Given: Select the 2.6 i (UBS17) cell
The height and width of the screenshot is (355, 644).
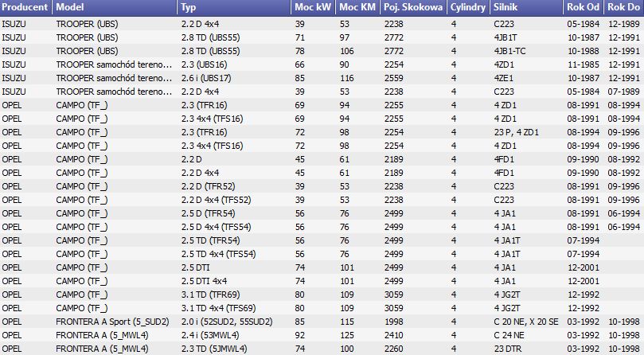Looking at the screenshot, I should (x=205, y=78).
